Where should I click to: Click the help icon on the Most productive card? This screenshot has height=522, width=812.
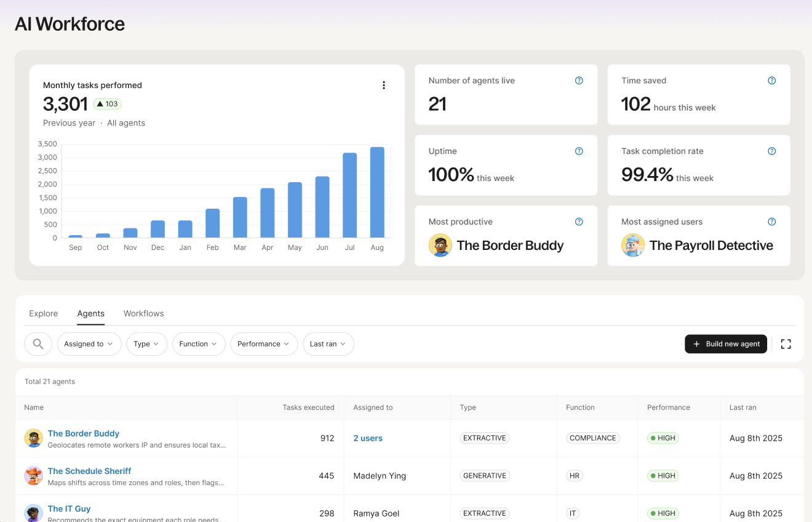click(x=578, y=222)
